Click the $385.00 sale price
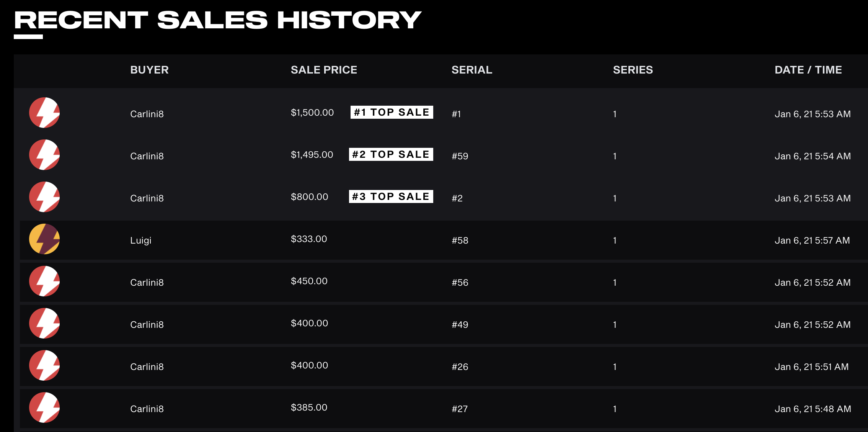Screen dimensions: 868x432 point(309,407)
